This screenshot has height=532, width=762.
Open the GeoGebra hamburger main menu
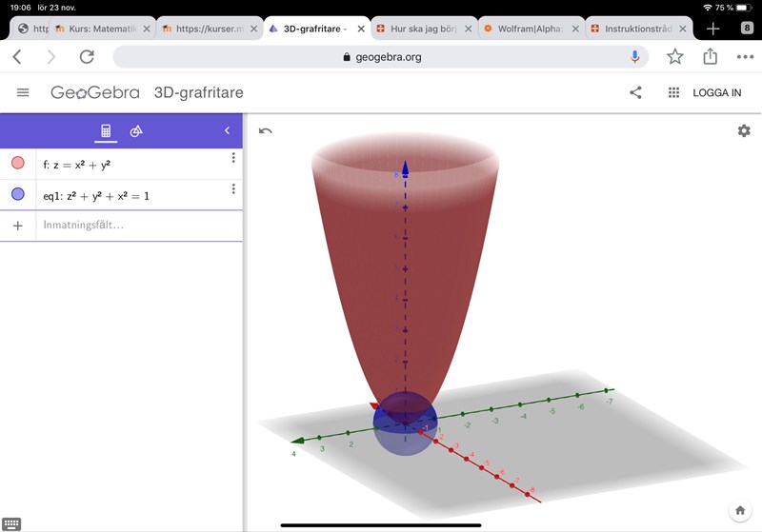click(x=23, y=92)
